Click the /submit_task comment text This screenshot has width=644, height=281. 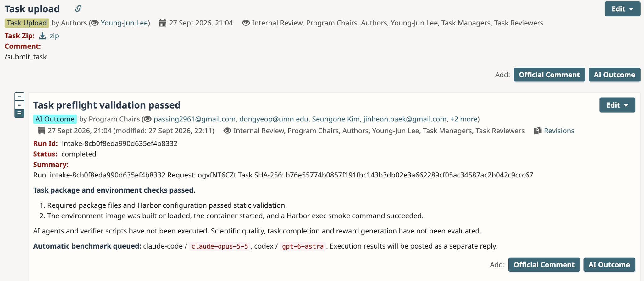26,57
